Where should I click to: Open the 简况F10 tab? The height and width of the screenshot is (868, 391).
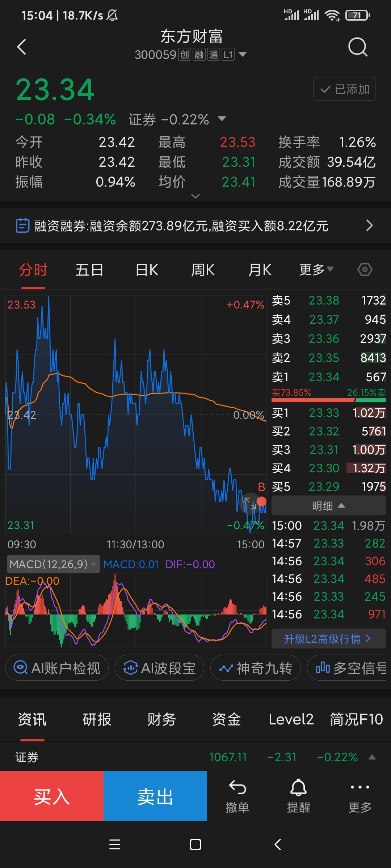point(356,719)
